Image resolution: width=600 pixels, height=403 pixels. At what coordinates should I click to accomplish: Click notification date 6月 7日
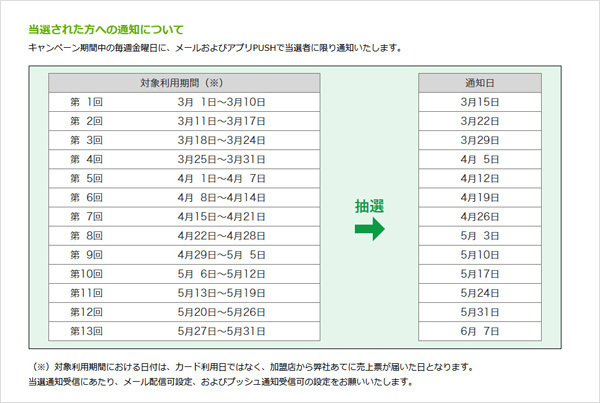click(480, 331)
